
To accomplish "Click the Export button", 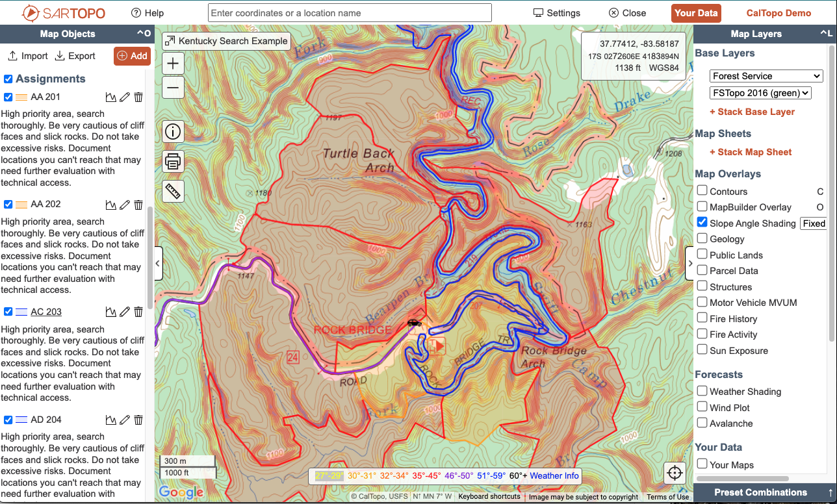I will pos(75,56).
